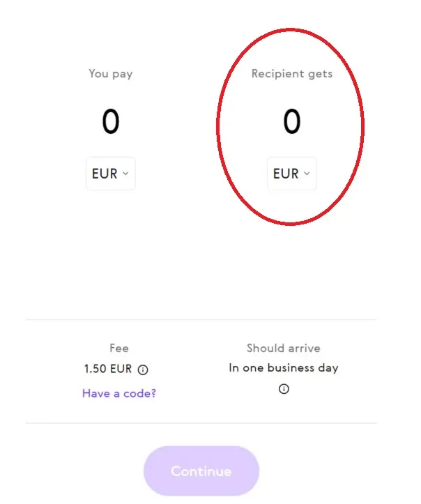Viewport: 421px width, 504px height.
Task: Click the 'In one business day' arrival text
Action: 283,368
